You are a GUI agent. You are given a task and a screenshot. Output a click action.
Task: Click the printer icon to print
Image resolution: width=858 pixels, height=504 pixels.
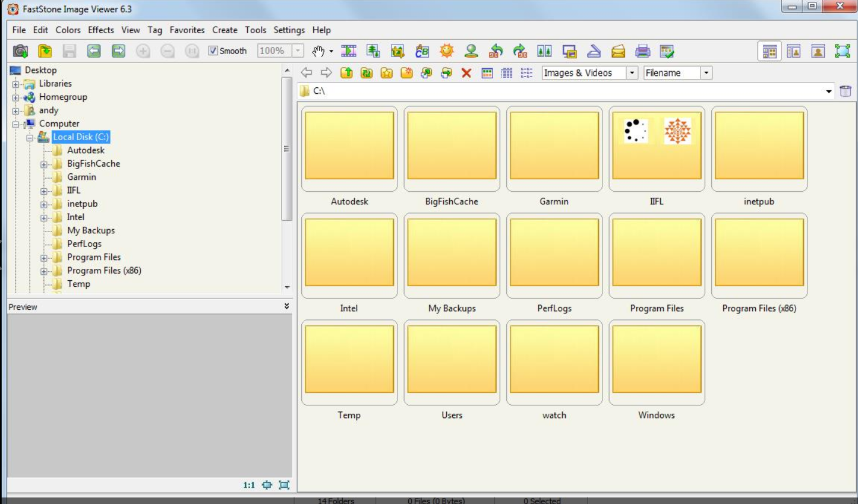click(642, 51)
